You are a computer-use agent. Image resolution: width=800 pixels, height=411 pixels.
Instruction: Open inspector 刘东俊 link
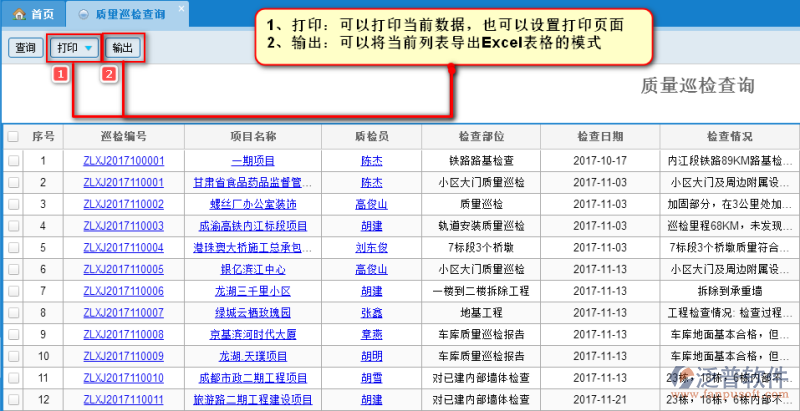[x=371, y=248]
